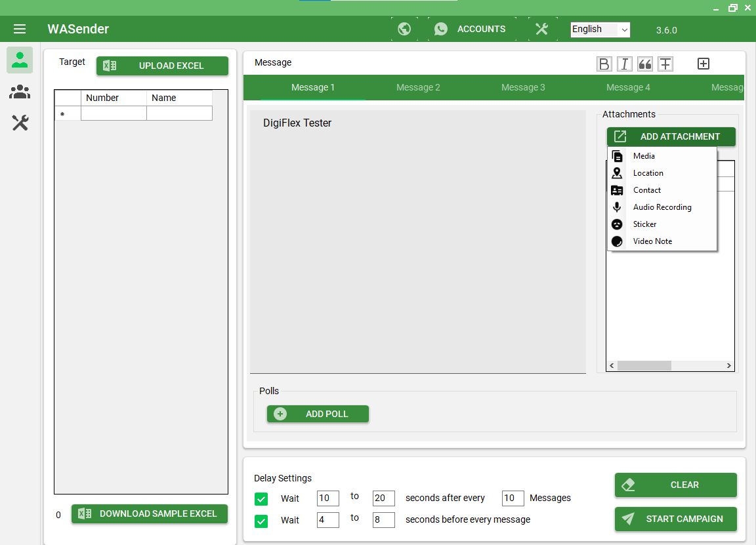The width and height of the screenshot is (756, 545).
Task: Click the wait maximum field showing 20
Action: (x=384, y=498)
